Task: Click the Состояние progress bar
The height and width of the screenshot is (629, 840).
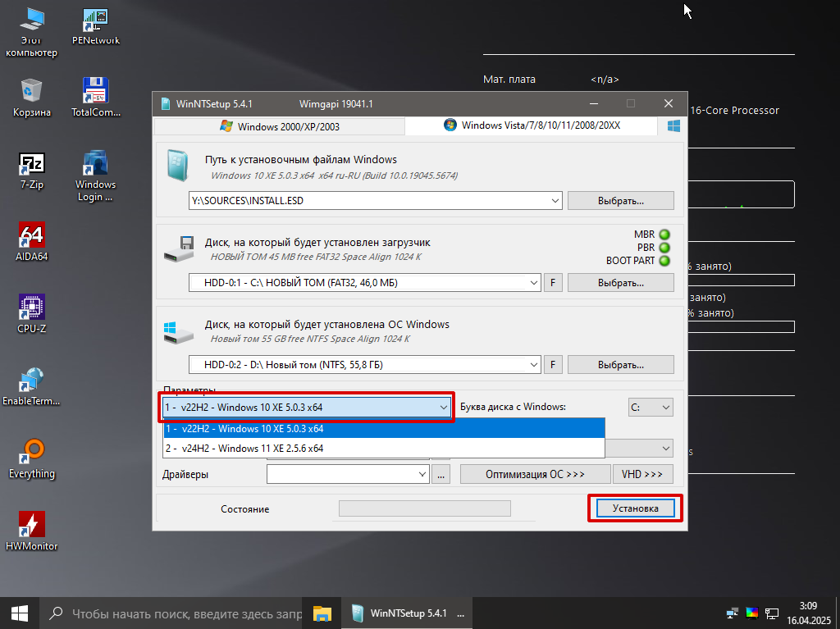Action: coord(425,508)
